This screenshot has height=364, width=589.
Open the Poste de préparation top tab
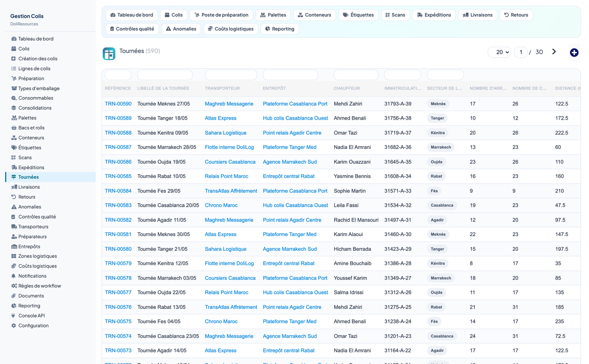[x=221, y=15]
